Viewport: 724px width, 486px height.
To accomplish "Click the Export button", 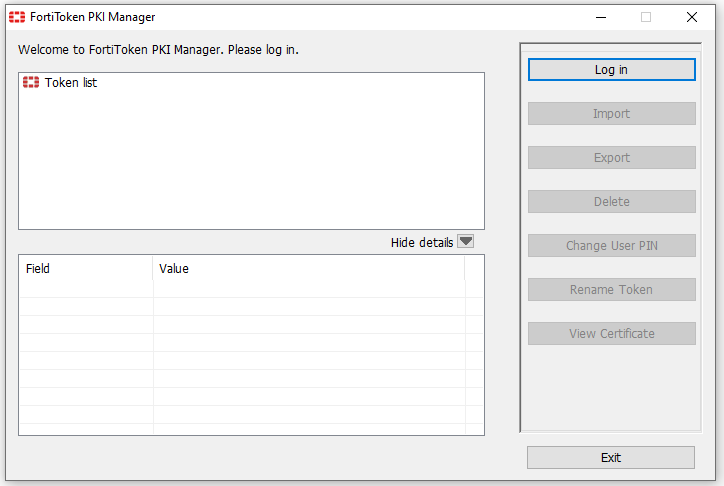I will [x=611, y=158].
